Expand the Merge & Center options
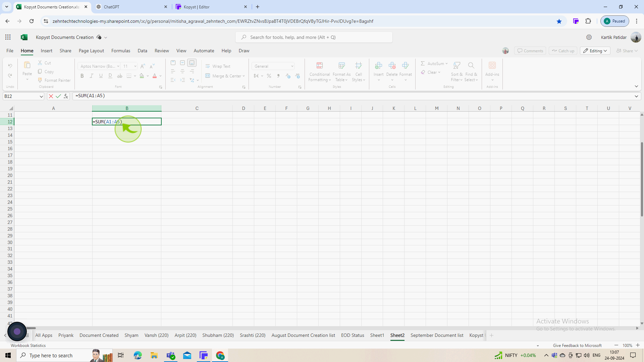The width and height of the screenshot is (644, 362). tap(244, 76)
